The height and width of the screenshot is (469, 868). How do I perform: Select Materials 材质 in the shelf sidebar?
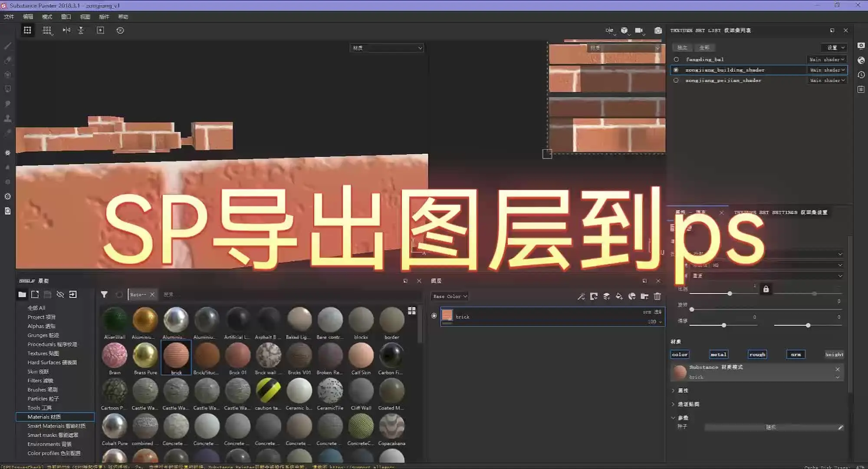(44, 416)
